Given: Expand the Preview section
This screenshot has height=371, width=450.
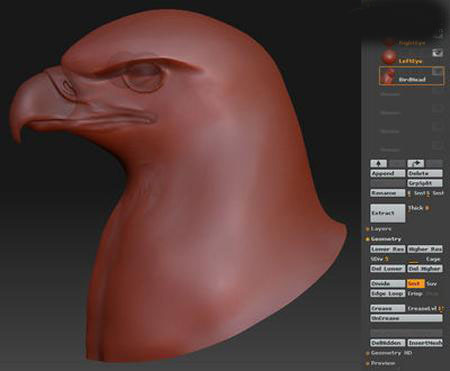Looking at the screenshot, I should pyautogui.click(x=382, y=363).
